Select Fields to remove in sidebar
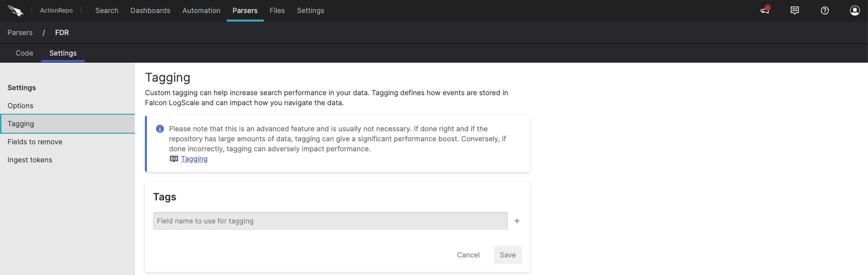Image resolution: width=868 pixels, height=275 pixels. [x=35, y=142]
